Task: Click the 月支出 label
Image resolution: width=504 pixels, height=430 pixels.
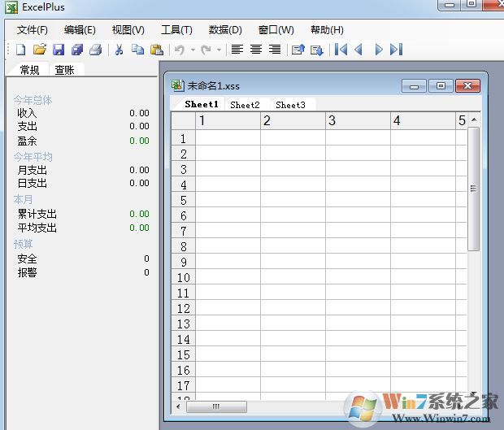Action: (33, 170)
